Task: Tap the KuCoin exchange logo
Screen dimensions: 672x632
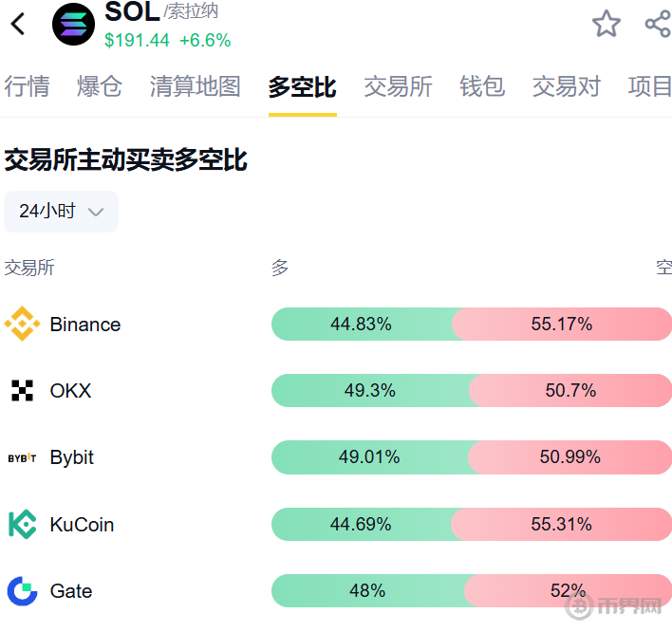Action: [22, 524]
